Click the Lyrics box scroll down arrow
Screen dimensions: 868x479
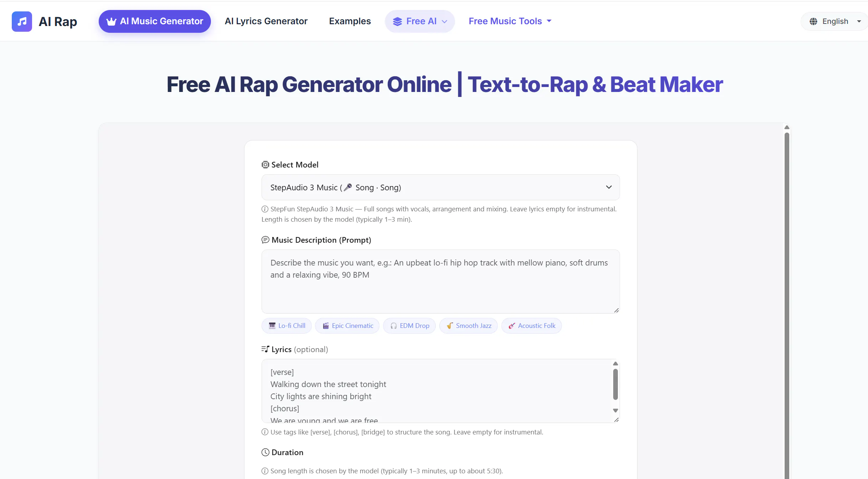615,411
